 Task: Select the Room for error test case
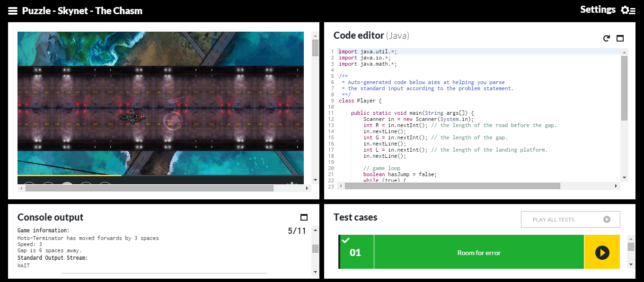pyautogui.click(x=479, y=253)
